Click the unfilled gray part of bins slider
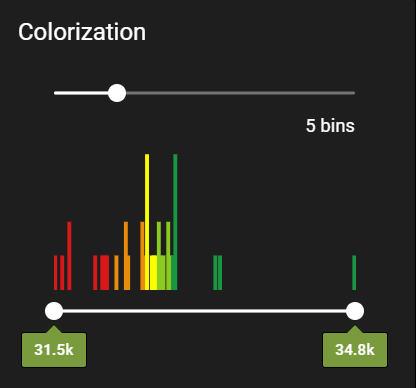The width and height of the screenshot is (416, 388). coord(240,93)
